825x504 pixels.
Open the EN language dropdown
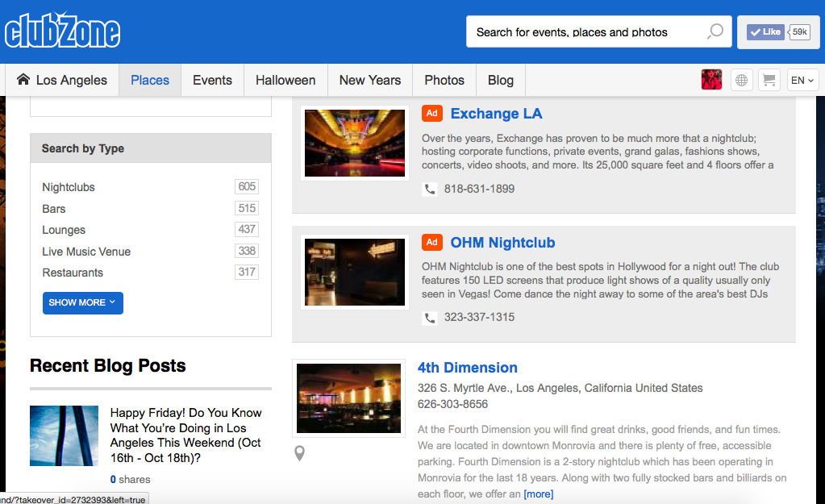tap(802, 80)
